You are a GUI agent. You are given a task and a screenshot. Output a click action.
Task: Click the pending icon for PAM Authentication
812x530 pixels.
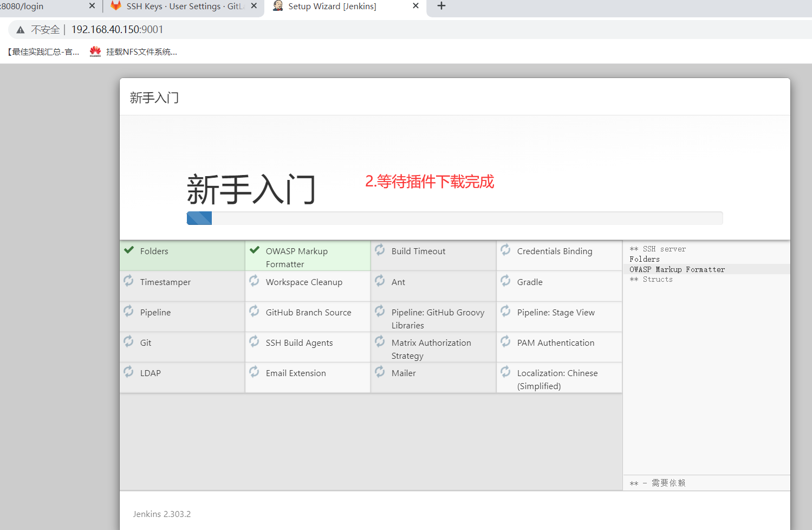click(505, 341)
